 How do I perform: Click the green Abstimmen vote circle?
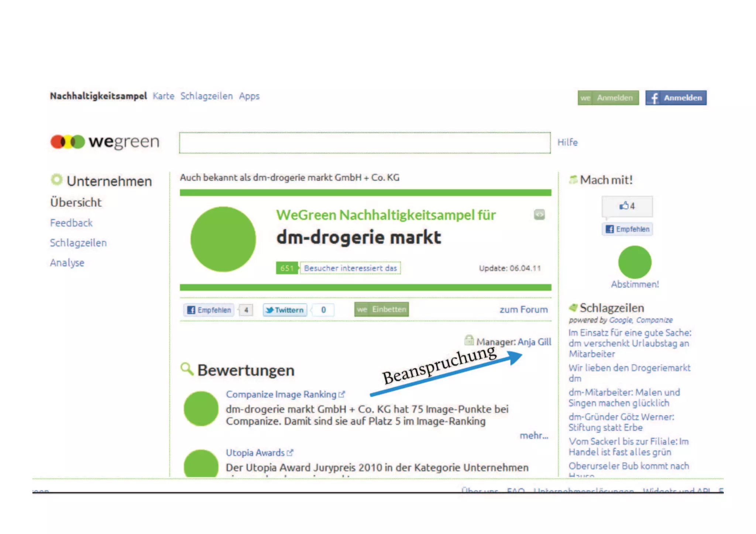tap(635, 262)
